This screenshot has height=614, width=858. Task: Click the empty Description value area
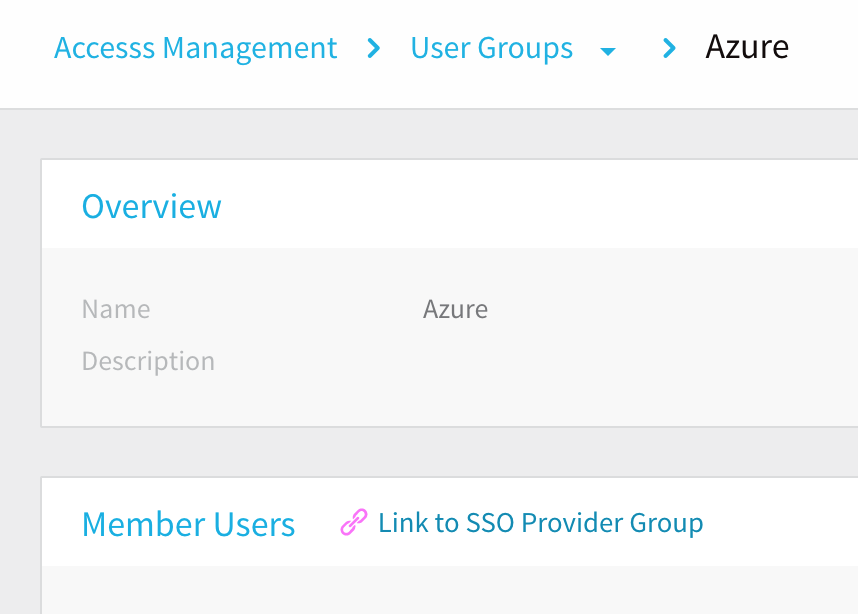pyautogui.click(x=602, y=361)
